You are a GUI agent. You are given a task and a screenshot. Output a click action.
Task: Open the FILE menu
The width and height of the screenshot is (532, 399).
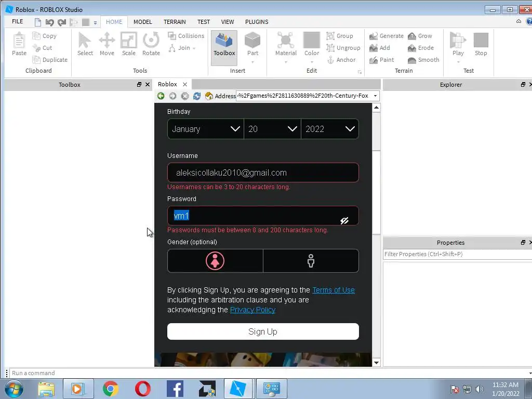[x=17, y=21]
